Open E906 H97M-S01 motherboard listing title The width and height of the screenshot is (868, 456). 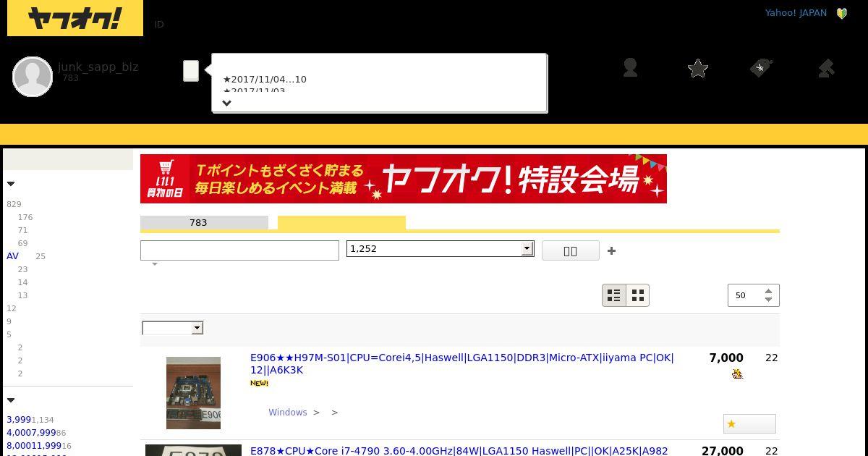pyautogui.click(x=462, y=363)
